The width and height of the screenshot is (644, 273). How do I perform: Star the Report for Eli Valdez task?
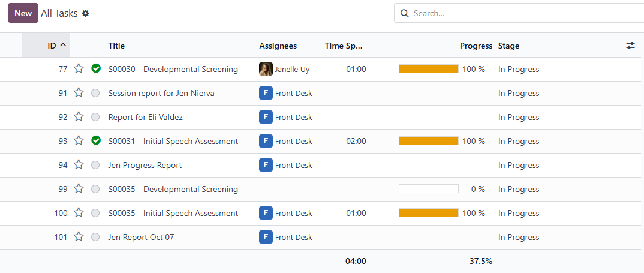79,117
